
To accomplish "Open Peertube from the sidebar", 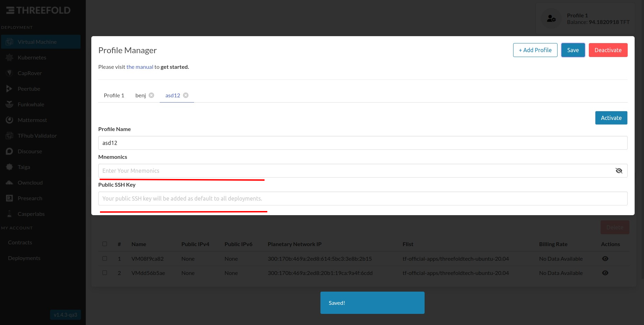I will coord(9,89).
